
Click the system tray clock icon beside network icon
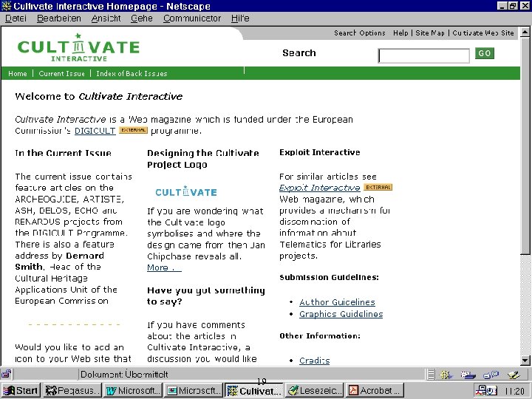[492, 391]
